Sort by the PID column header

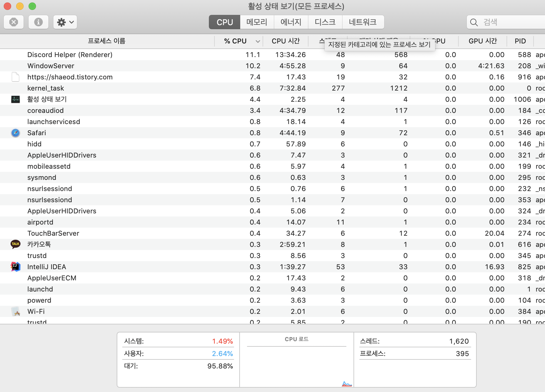pyautogui.click(x=520, y=41)
